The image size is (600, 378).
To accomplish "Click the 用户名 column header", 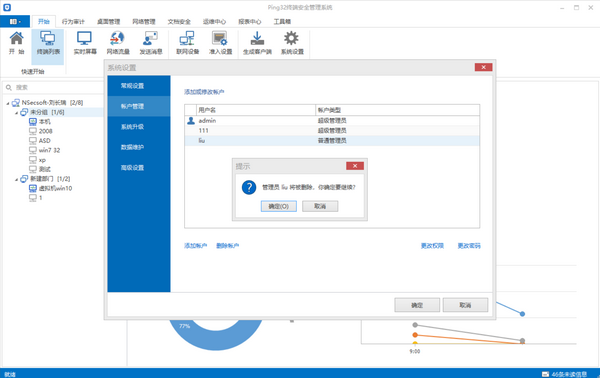I will (256, 110).
